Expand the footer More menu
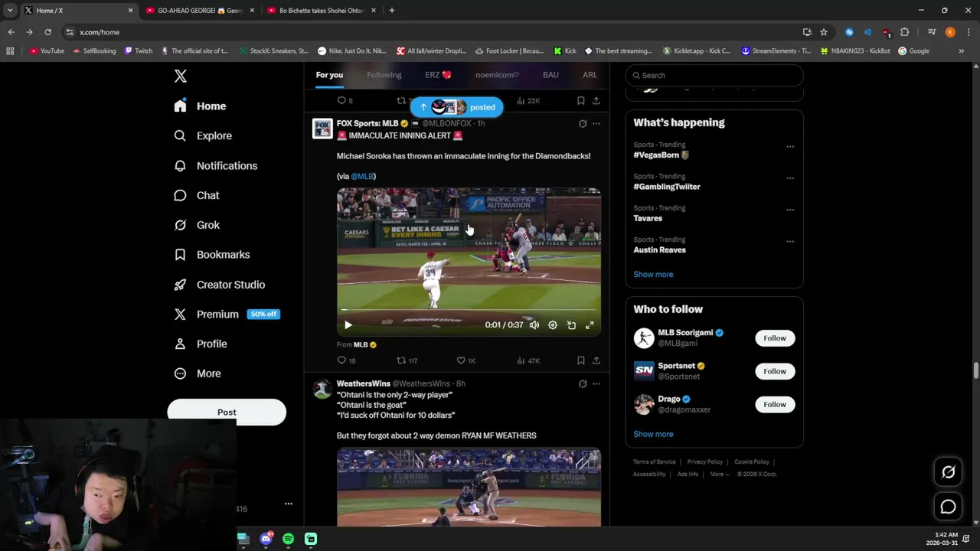This screenshot has width=980, height=551. click(720, 474)
